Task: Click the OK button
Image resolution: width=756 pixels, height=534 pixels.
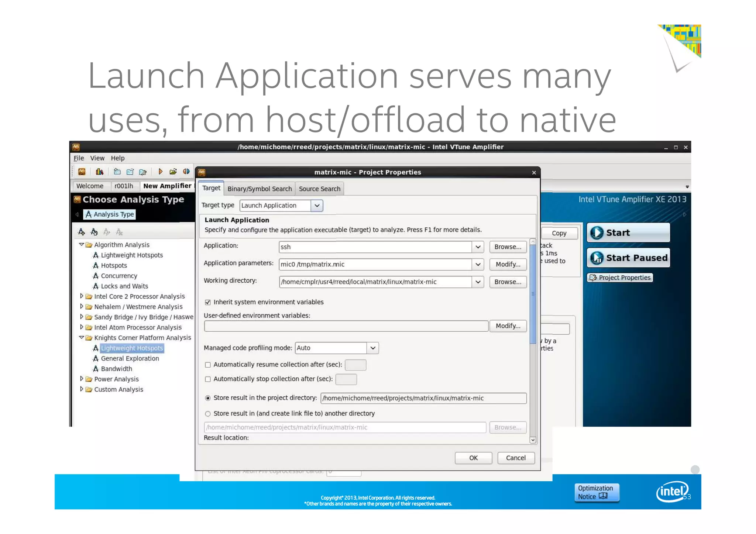Action: point(473,458)
